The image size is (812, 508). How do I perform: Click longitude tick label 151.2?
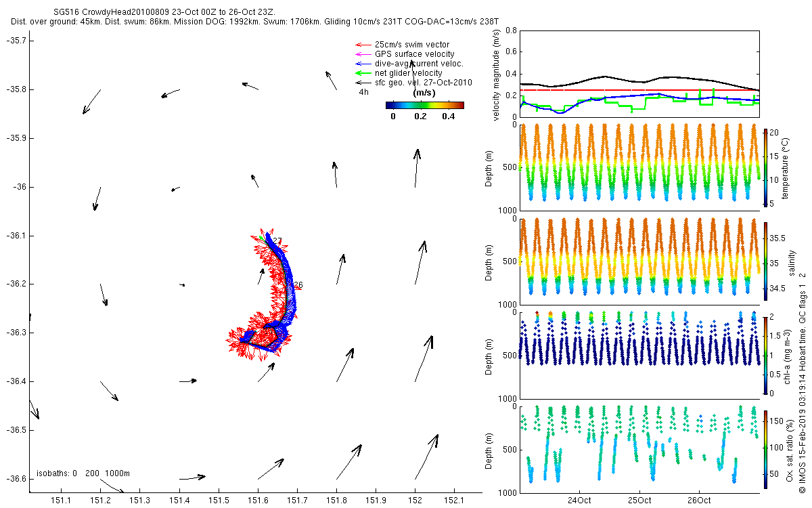(101, 500)
